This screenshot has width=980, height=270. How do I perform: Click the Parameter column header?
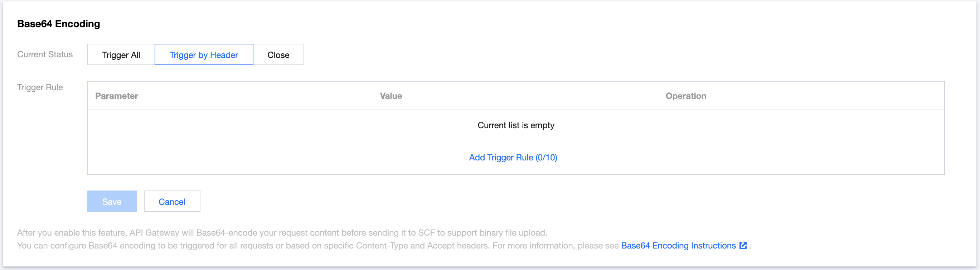[116, 96]
